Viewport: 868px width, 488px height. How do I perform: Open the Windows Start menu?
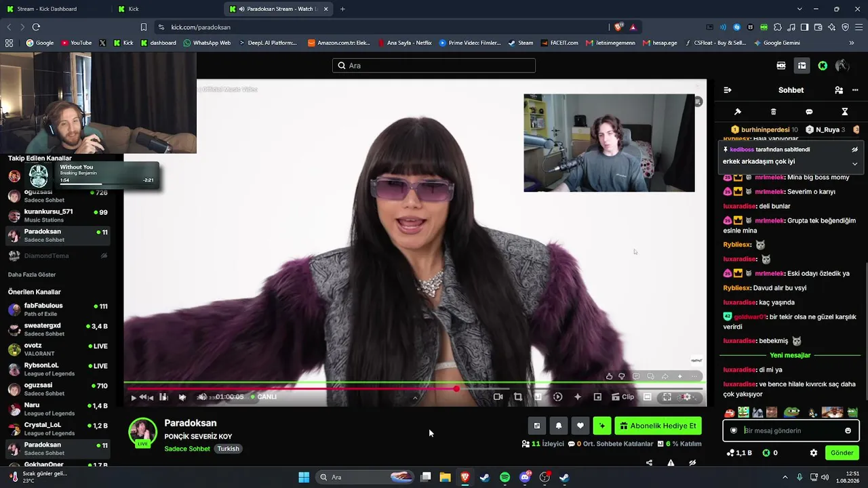coord(304,477)
